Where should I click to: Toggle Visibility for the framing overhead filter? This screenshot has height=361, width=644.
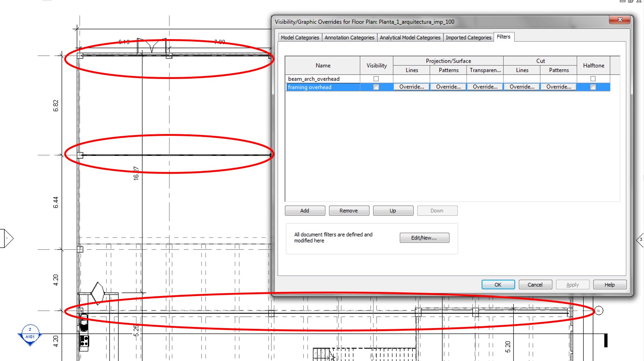click(x=376, y=87)
